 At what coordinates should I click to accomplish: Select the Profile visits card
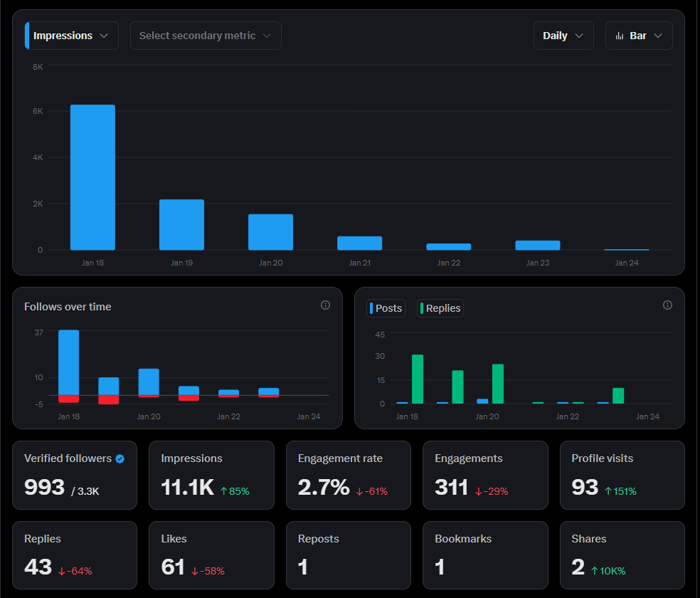click(622, 475)
